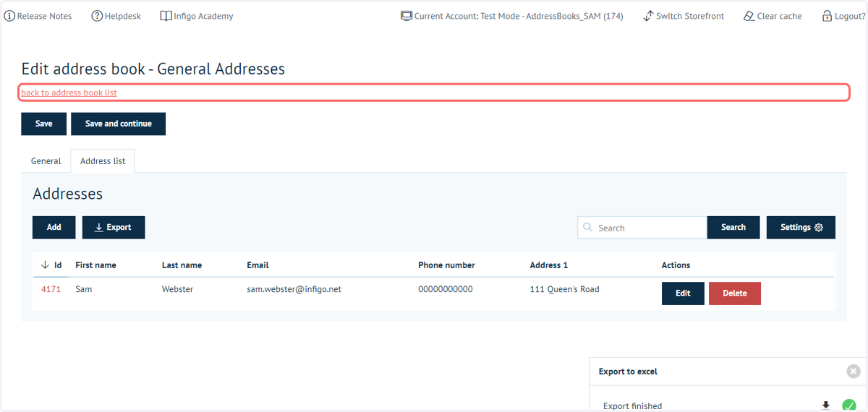Click the Release Notes info icon
The image size is (868, 412).
[9, 16]
